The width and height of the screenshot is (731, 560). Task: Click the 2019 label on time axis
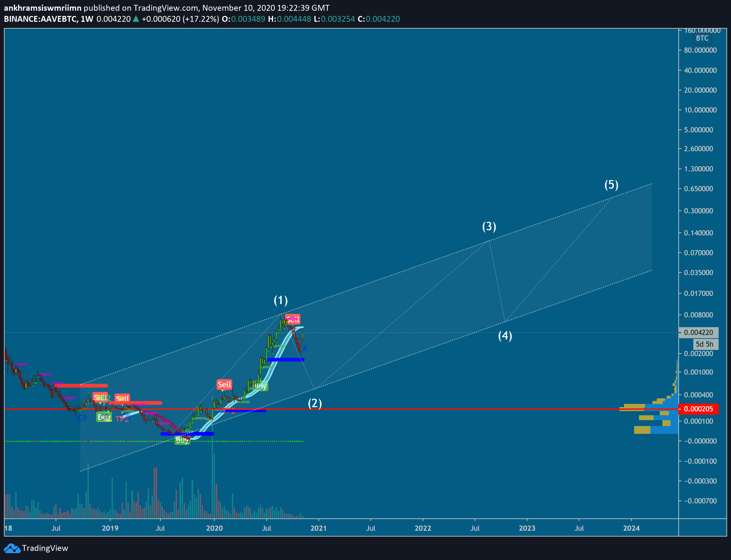[110, 528]
